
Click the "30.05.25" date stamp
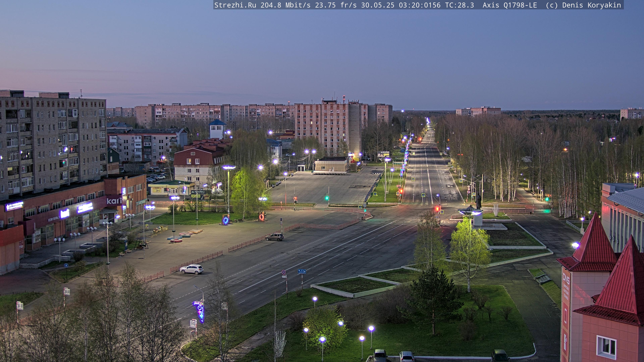coord(378,5)
